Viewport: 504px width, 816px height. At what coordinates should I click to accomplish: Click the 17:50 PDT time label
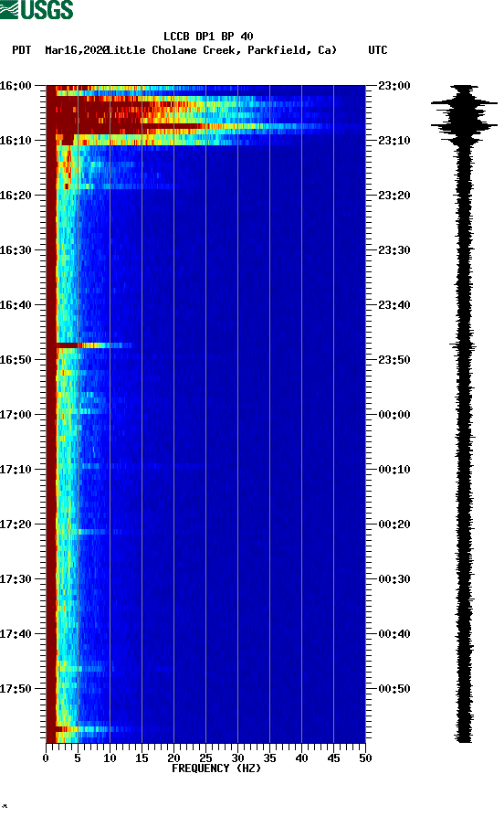tap(16, 689)
